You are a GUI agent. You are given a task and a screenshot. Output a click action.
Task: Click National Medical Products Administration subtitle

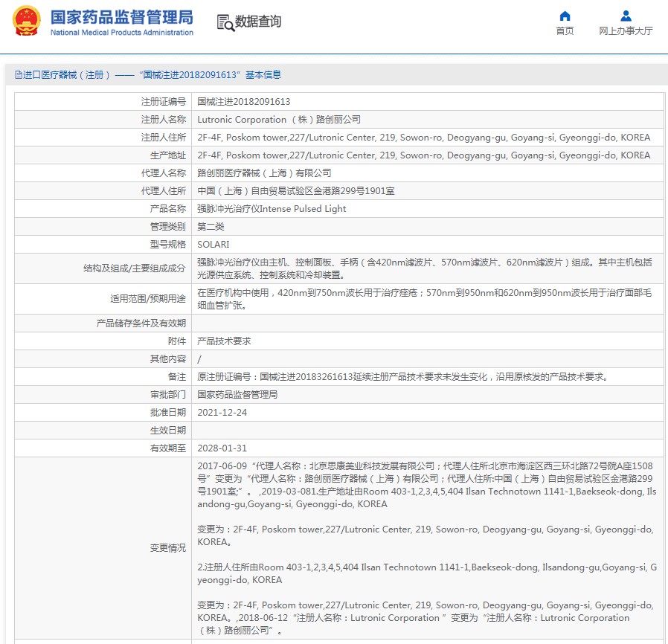tap(122, 33)
